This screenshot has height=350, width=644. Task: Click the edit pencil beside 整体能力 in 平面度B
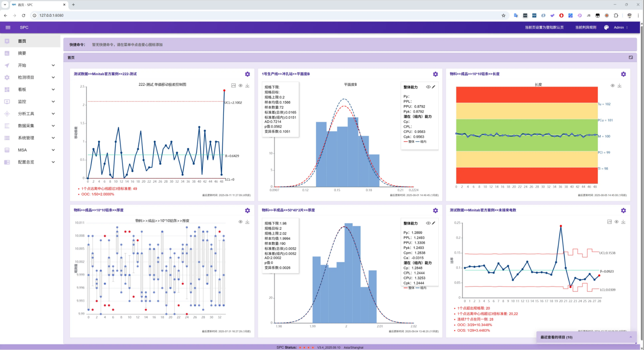point(434,87)
